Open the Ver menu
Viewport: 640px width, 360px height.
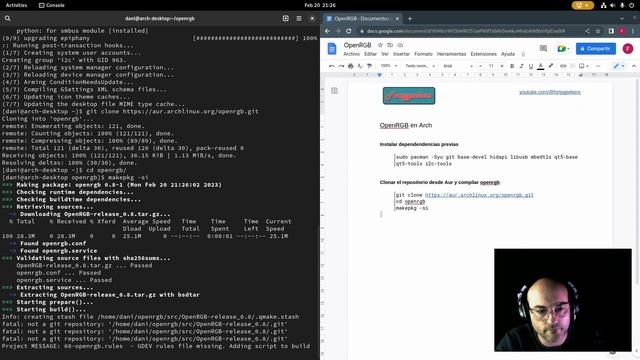pos(385,54)
